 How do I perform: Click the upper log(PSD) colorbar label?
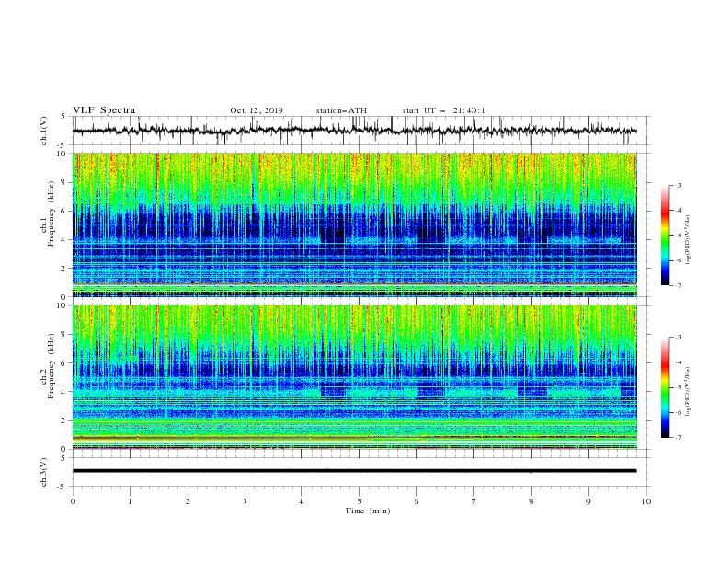pyautogui.click(x=688, y=239)
